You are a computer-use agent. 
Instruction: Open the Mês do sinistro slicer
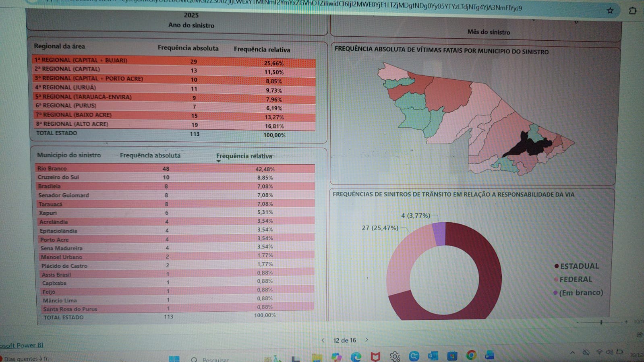[488, 32]
